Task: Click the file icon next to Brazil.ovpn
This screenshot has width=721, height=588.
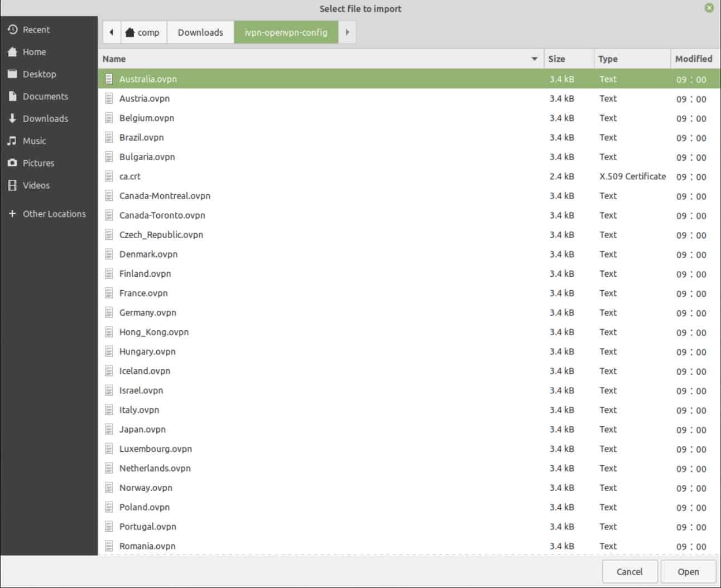Action: coord(109,138)
